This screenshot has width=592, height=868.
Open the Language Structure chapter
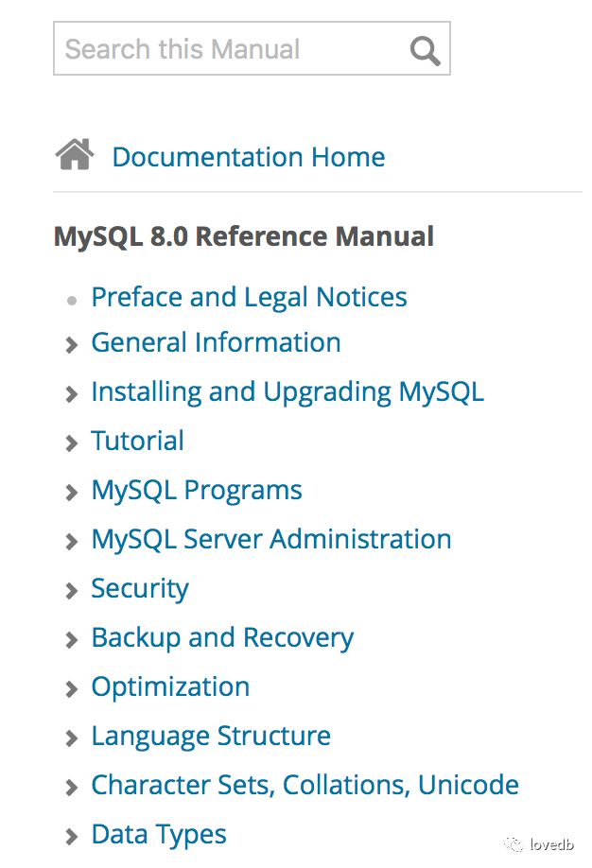(x=211, y=737)
